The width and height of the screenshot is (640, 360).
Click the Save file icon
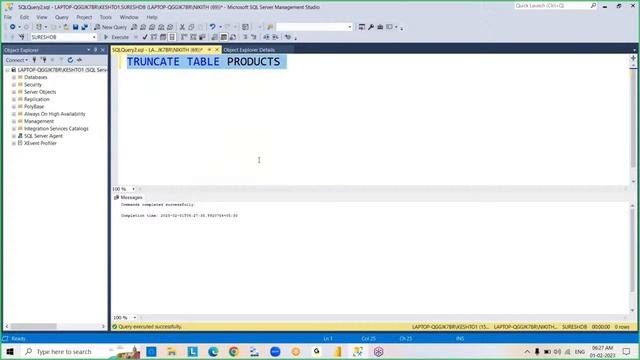pos(76,27)
